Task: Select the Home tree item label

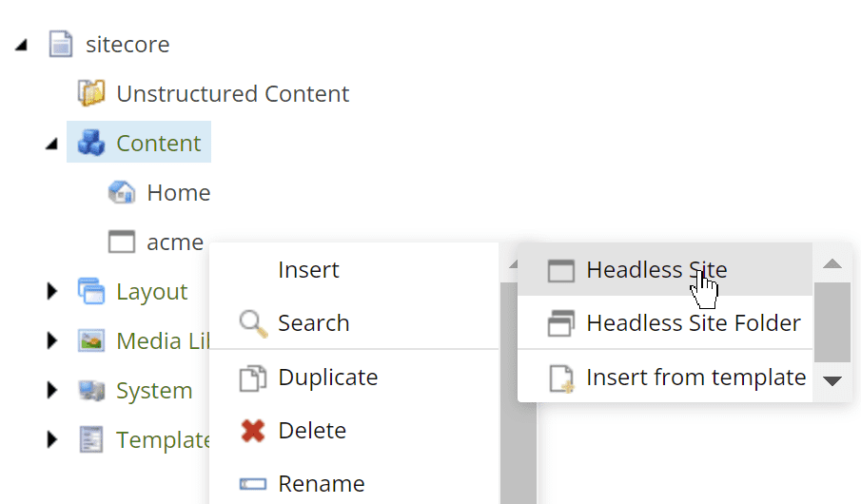Action: coord(178,193)
